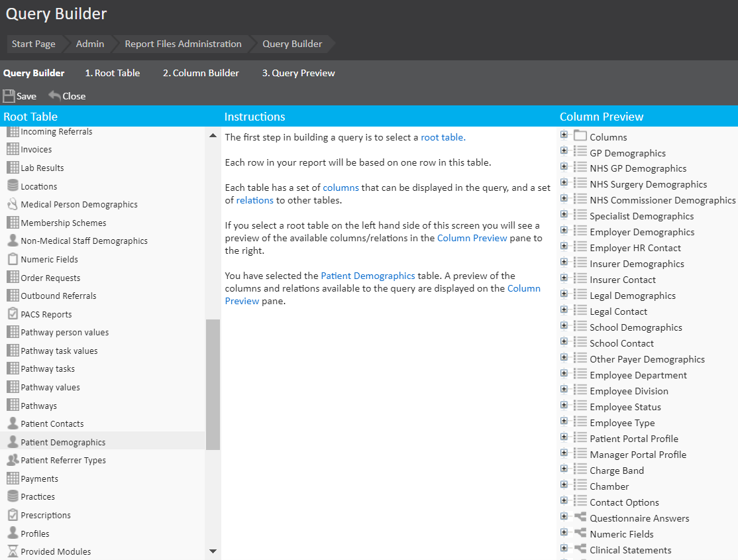The height and width of the screenshot is (560, 738).
Task: Follow the 'root table' link
Action: (442, 137)
